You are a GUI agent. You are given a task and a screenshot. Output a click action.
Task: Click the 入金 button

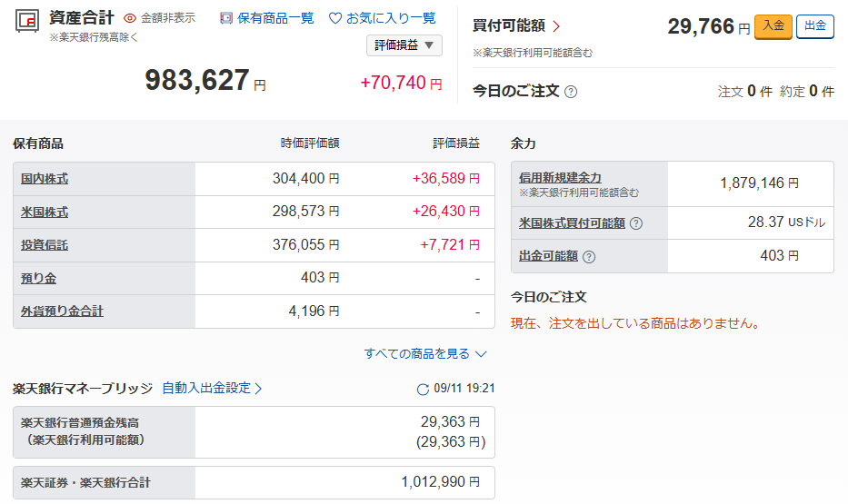pyautogui.click(x=773, y=26)
